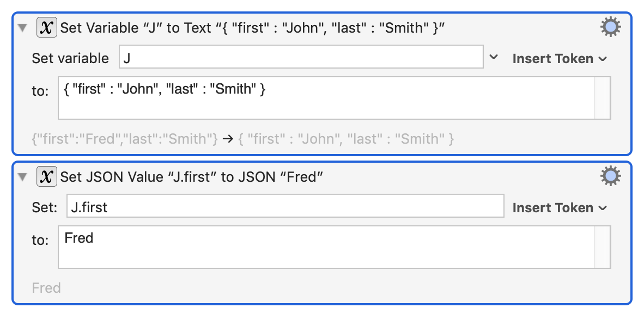
Task: Click the gray "Fred" result preview text
Action: click(46, 288)
